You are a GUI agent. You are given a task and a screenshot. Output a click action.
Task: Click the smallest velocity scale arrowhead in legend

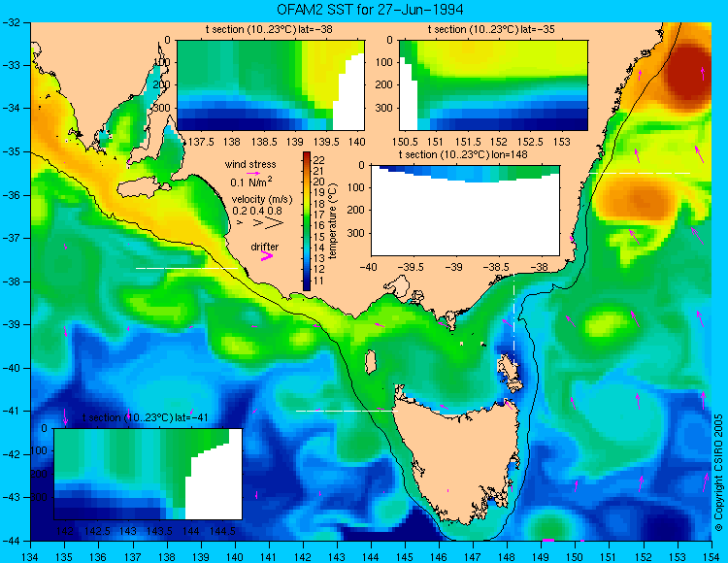[x=240, y=223]
